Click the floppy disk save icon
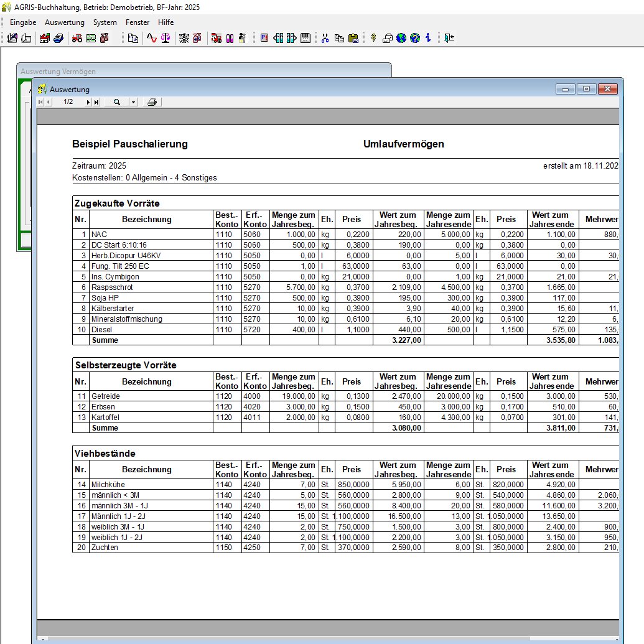This screenshot has width=644, height=644. click(x=305, y=38)
